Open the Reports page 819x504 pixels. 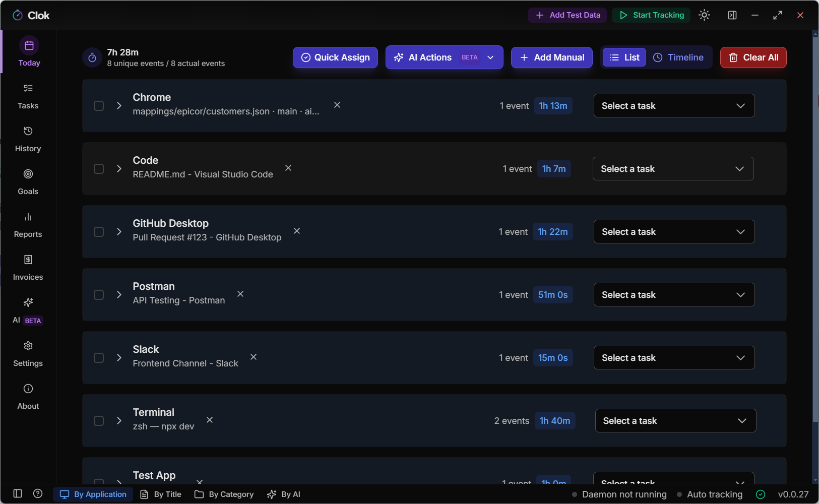28,225
